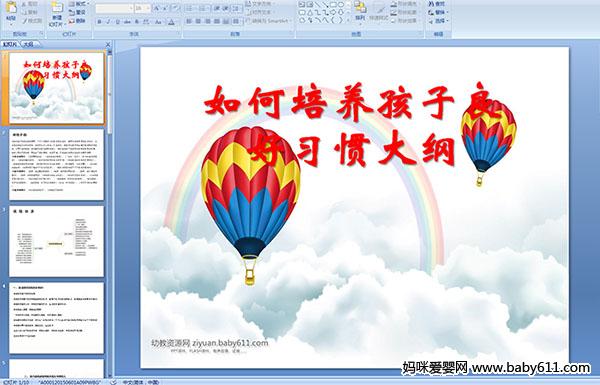Click the Convert to SmartArt button
Viewport: 600px width, 385px height.
(x=268, y=21)
